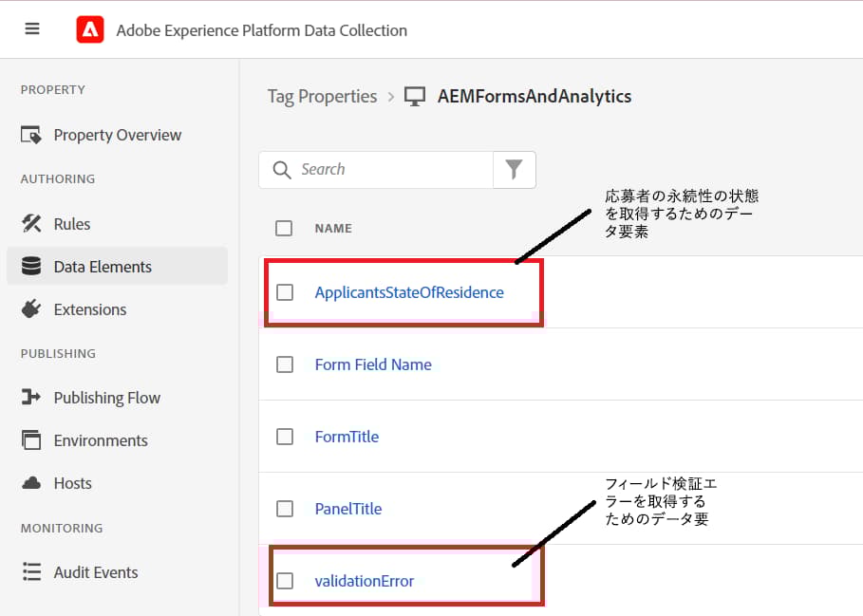Navigate back via Tag Properties breadcrumb
The height and width of the screenshot is (616, 863).
321,96
